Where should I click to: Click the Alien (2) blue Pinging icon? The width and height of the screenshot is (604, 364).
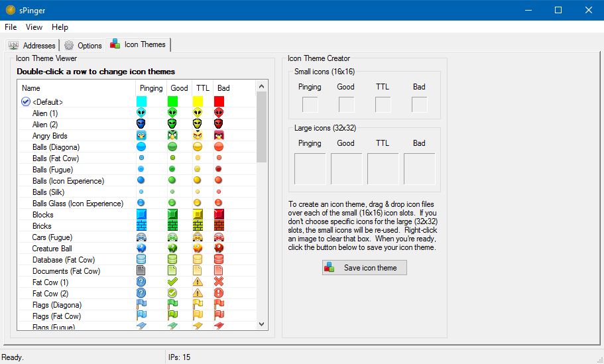coord(141,124)
